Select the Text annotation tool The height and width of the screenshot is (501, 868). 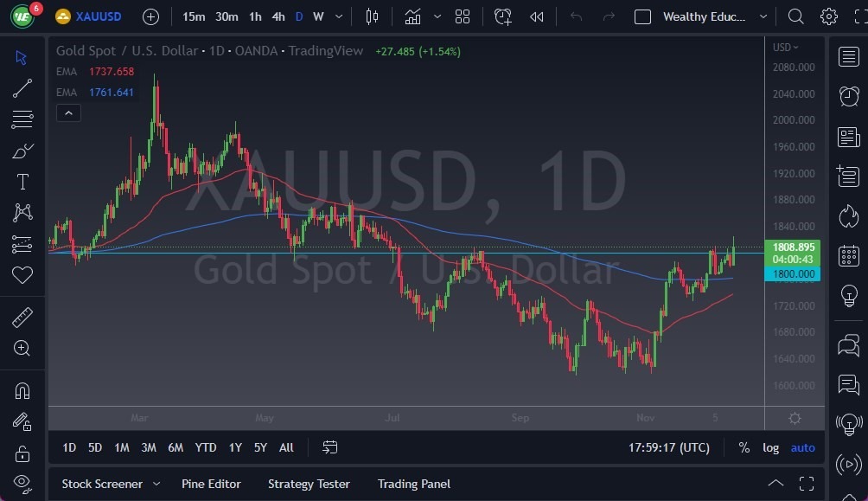[x=22, y=182]
